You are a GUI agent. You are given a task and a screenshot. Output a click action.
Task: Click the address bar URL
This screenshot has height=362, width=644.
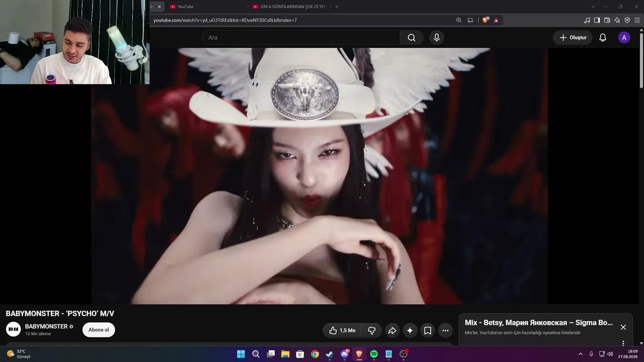(x=225, y=20)
